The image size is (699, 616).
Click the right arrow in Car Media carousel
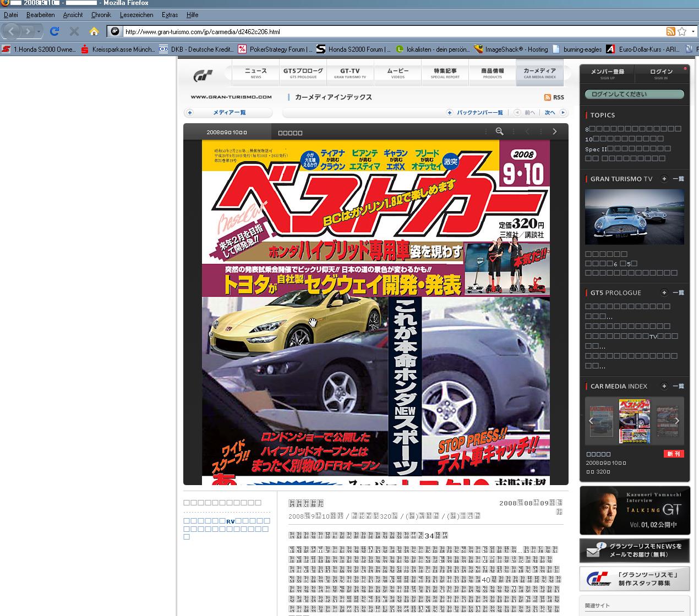point(677,421)
